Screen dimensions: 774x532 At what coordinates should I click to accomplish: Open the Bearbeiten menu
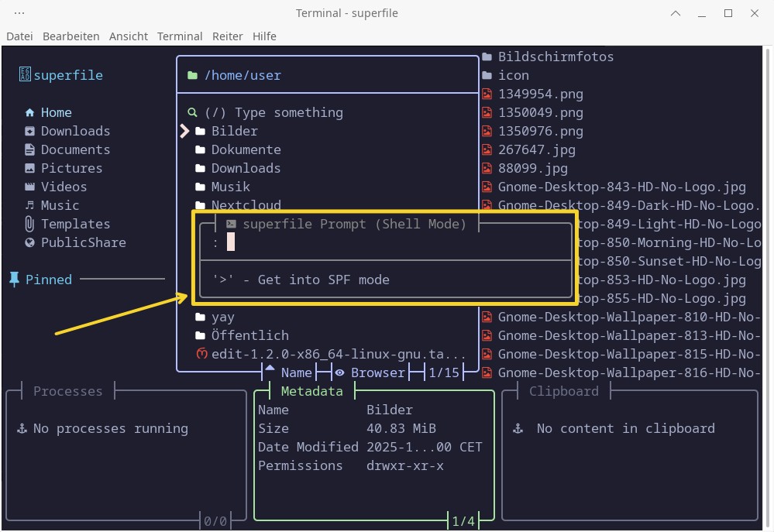[71, 36]
